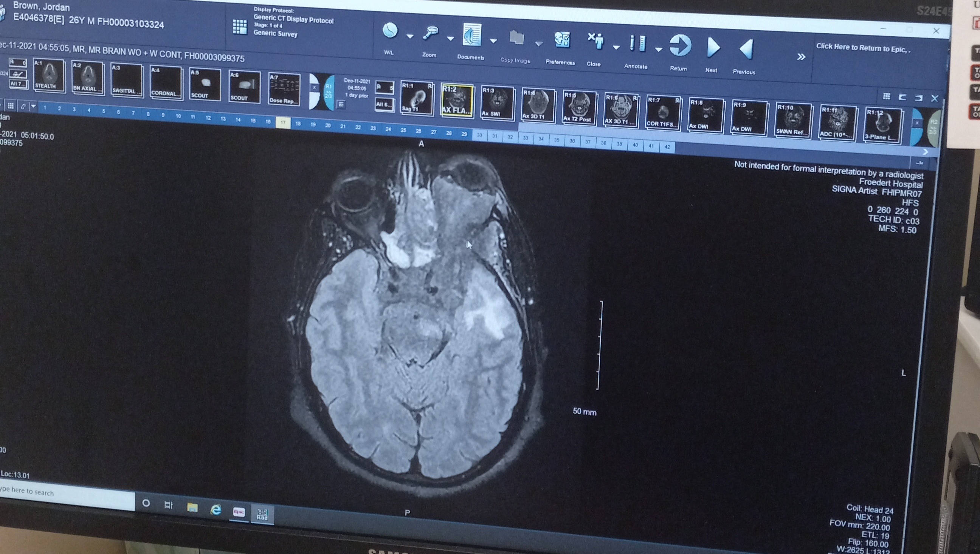Click the Copy Image toolbar icon
The image size is (980, 554).
tap(516, 38)
